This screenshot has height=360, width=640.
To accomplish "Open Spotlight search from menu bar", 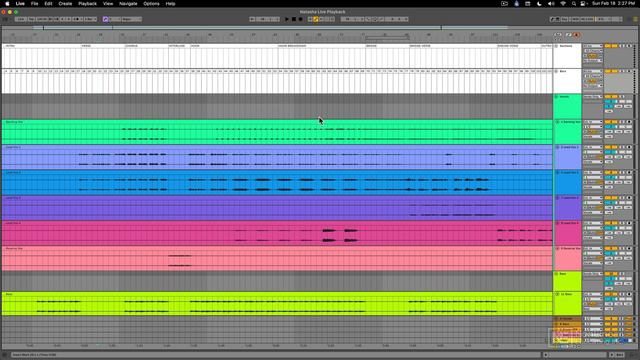I will 573,4.
